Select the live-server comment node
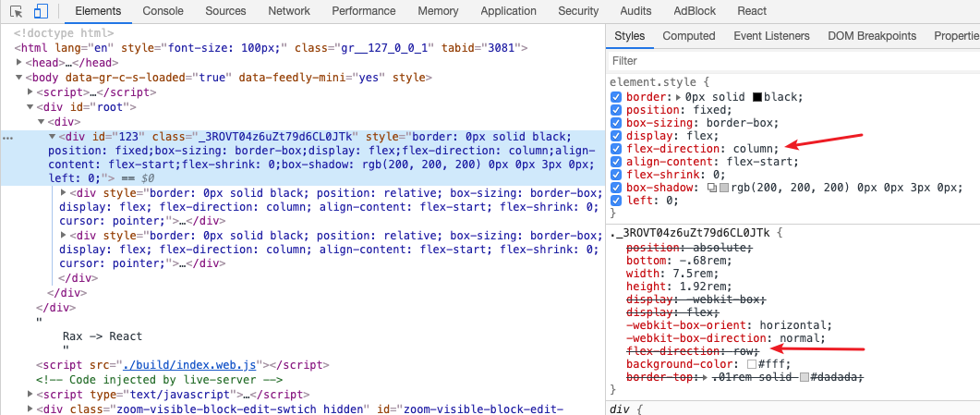This screenshot has width=980, height=415. 160,380
